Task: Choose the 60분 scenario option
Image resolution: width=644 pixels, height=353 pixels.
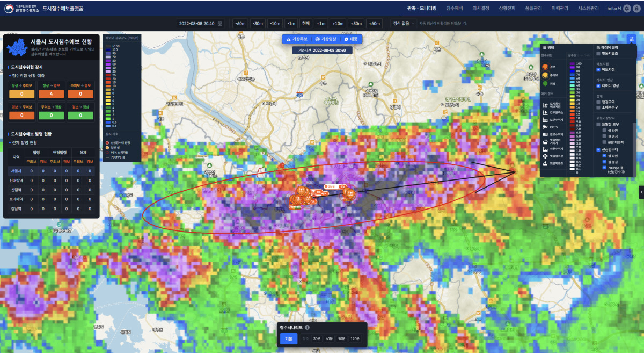Action: click(329, 338)
